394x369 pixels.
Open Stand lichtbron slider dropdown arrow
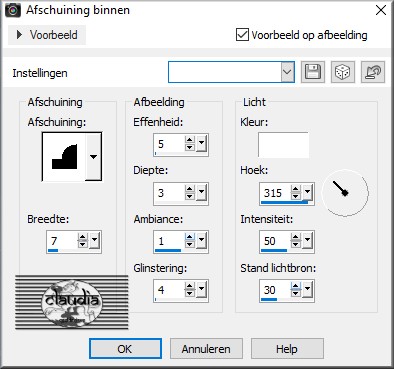click(307, 289)
